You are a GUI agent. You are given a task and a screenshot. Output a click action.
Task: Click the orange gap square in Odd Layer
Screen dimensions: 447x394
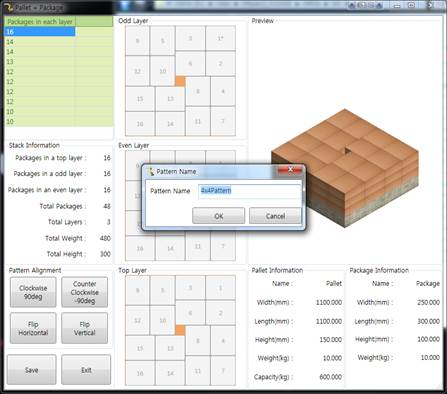point(180,81)
